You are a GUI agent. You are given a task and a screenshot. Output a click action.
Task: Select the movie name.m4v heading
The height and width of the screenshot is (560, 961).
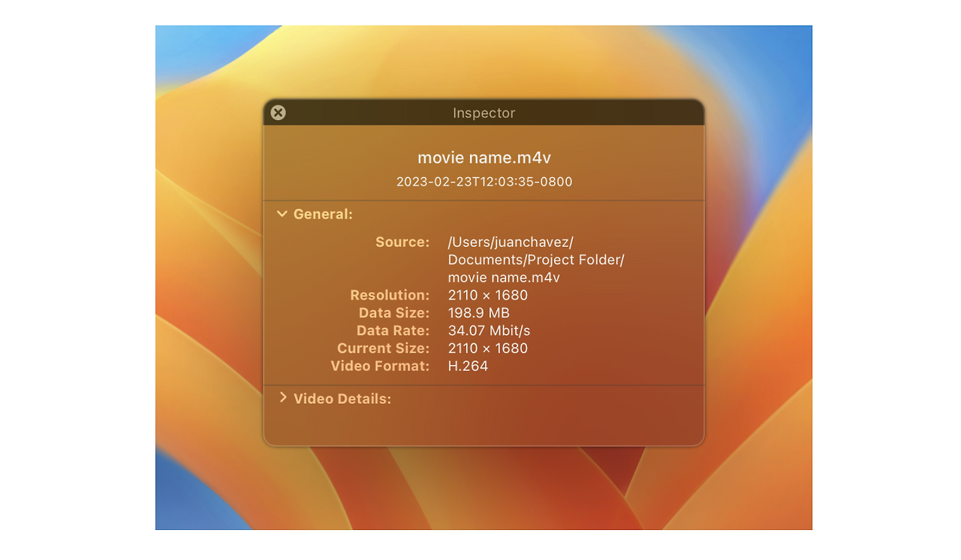pos(484,158)
